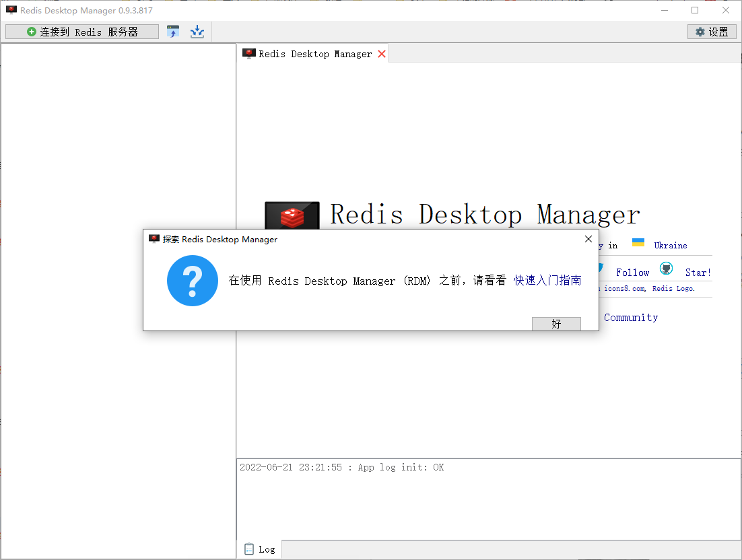Open the quick start guide link (快速入门指南)
This screenshot has width=742, height=560.
tap(547, 281)
